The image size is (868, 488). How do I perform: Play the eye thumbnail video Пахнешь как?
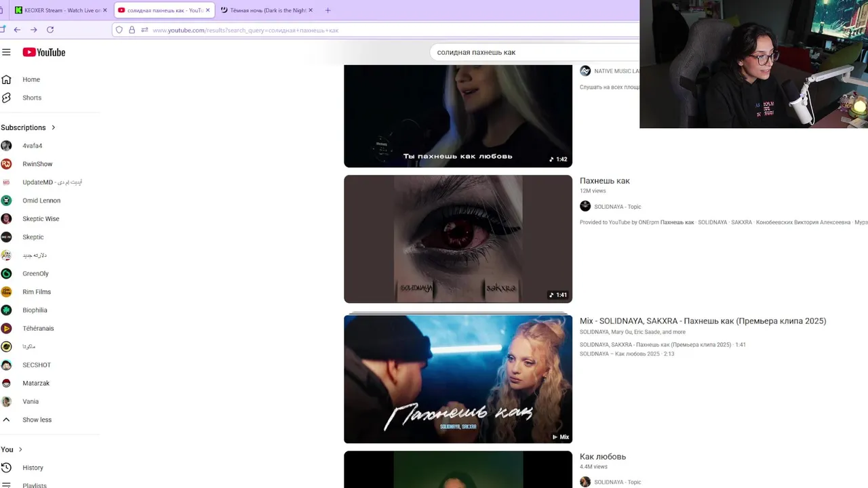pyautogui.click(x=458, y=239)
